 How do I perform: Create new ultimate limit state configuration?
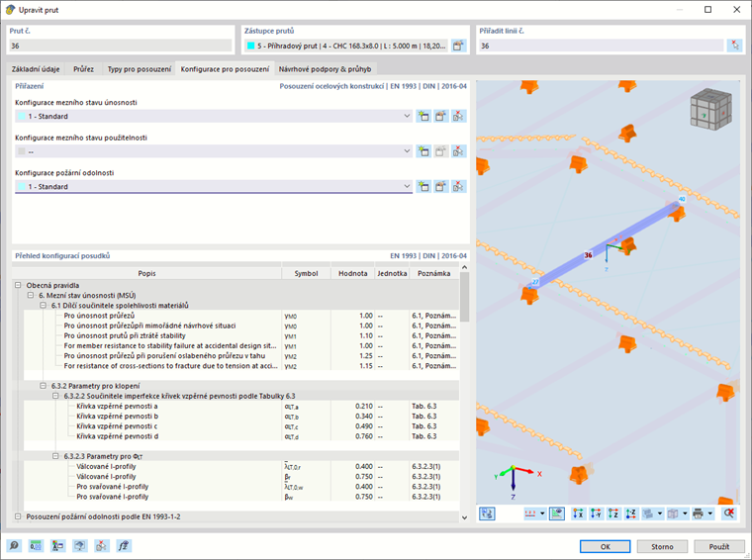423,116
